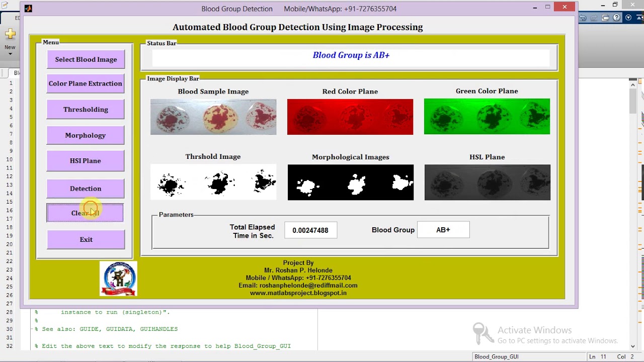644x362 pixels.
Task: Click the Mobile / WhatsApp number in project credits
Action: click(298, 278)
